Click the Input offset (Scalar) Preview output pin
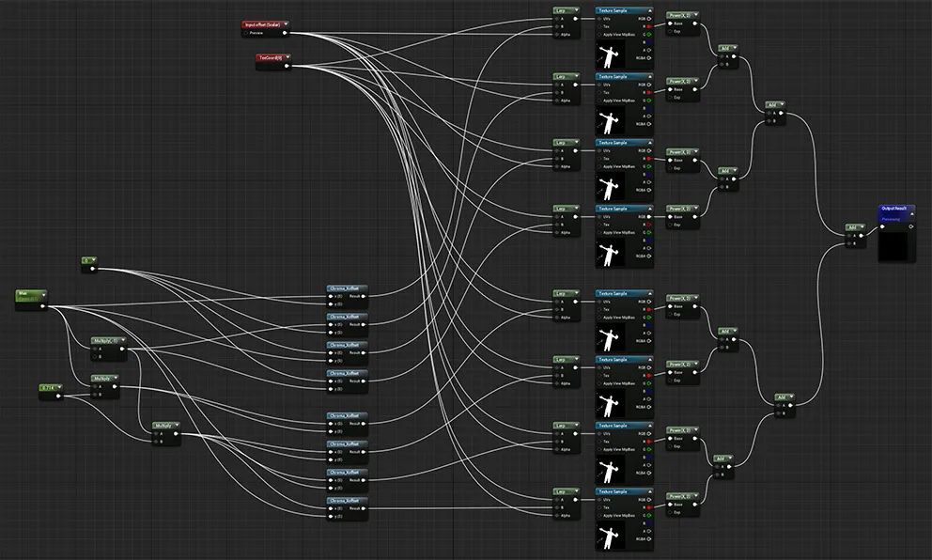Screen dimensions: 932x560 coord(285,33)
